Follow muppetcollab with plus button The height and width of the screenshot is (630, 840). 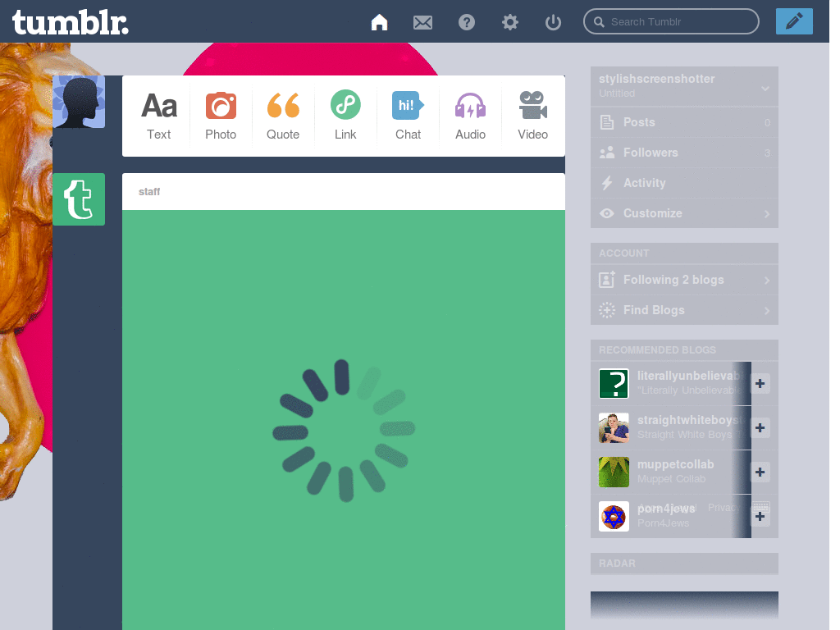pyautogui.click(x=760, y=472)
